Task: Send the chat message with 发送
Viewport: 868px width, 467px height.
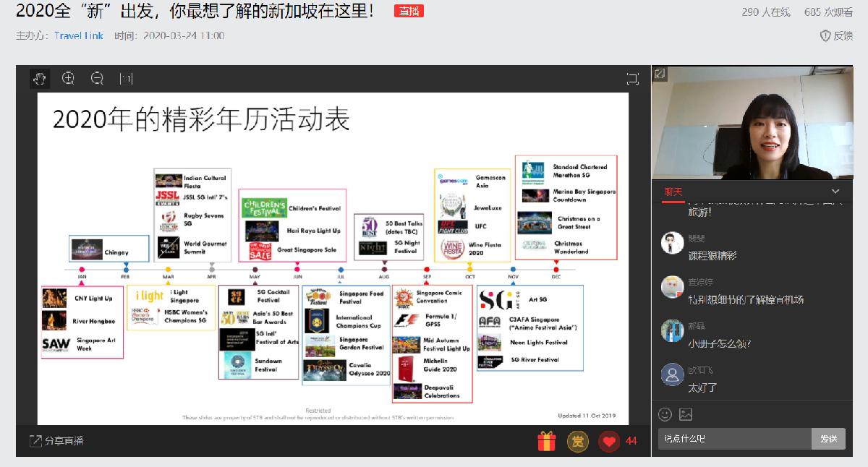Action: coord(828,439)
